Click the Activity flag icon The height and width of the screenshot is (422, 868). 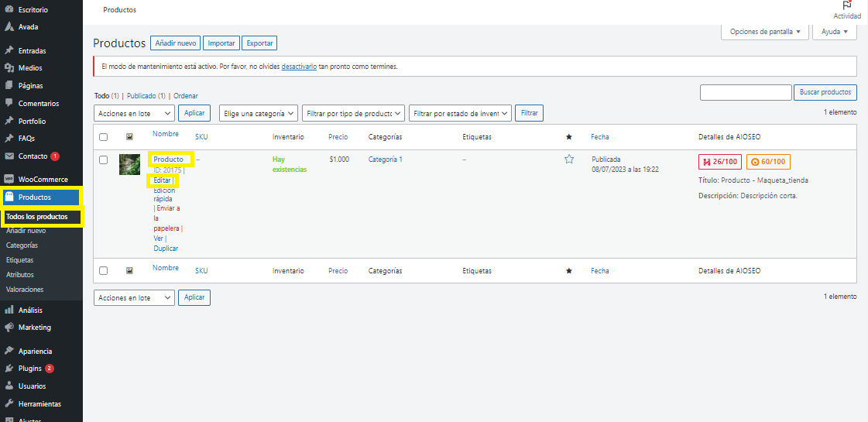(846, 5)
